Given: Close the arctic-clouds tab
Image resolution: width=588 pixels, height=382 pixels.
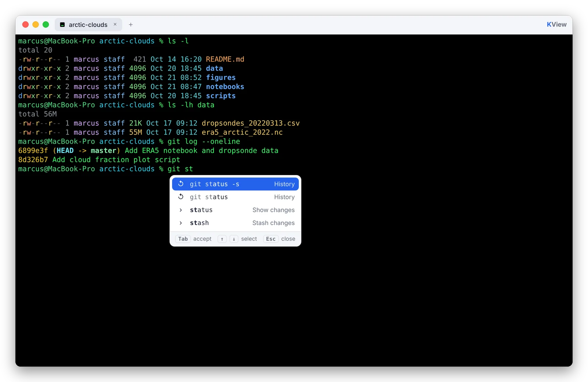Looking at the screenshot, I should coord(115,24).
